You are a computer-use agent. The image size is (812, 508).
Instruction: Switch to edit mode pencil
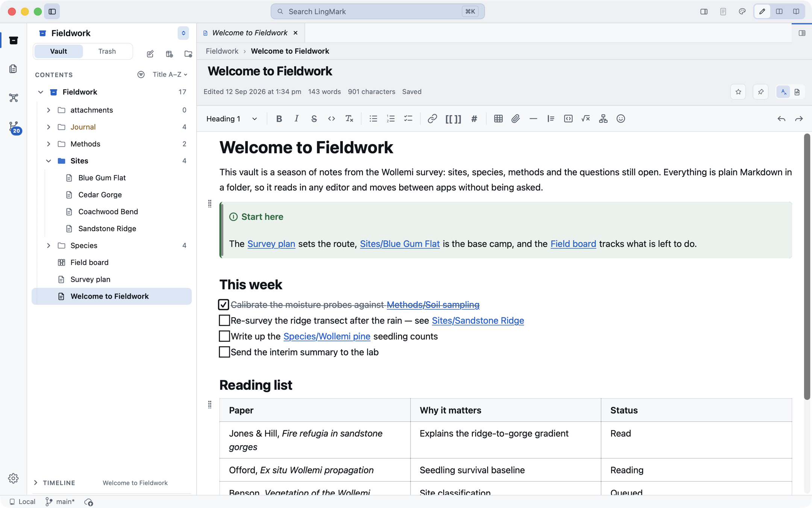pyautogui.click(x=762, y=11)
